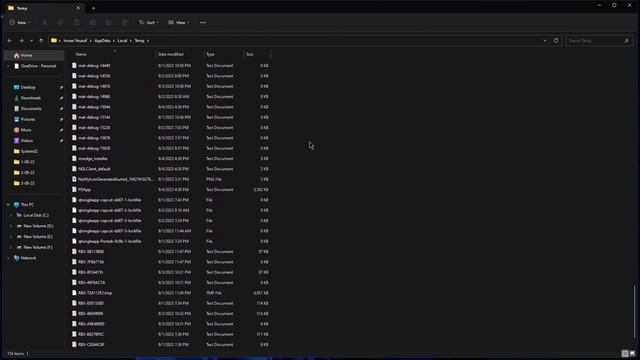Collapse the This PC node
The width and height of the screenshot is (640, 360).
pos(9,204)
